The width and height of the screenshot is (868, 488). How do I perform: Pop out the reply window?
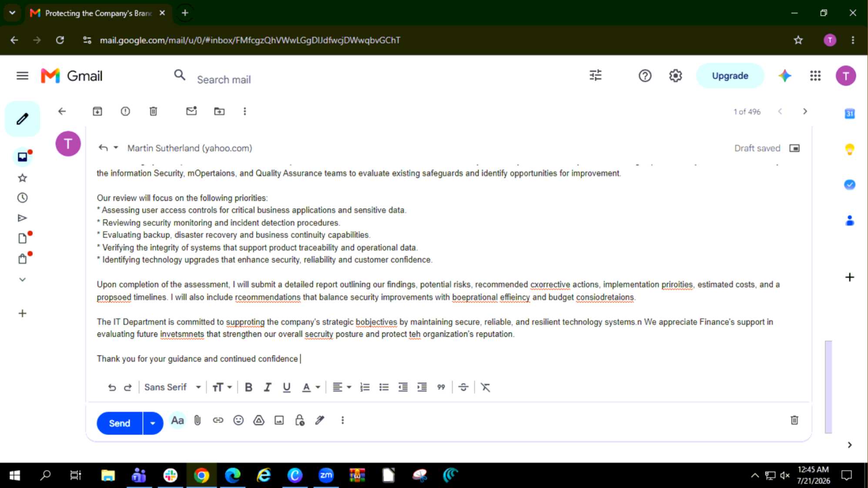[x=794, y=148]
